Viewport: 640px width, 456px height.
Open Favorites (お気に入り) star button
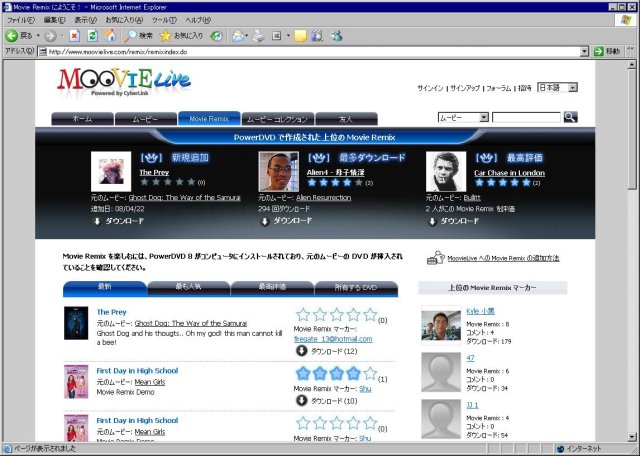pos(181,36)
